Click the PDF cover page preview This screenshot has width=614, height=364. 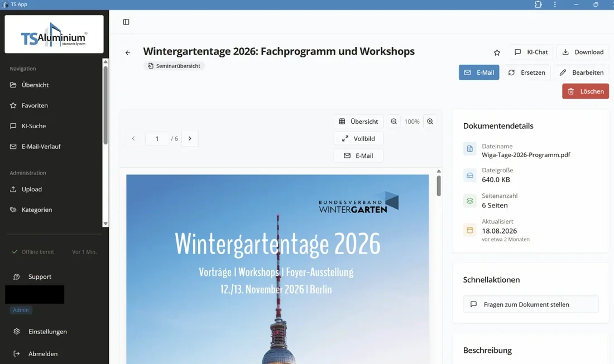point(277,269)
